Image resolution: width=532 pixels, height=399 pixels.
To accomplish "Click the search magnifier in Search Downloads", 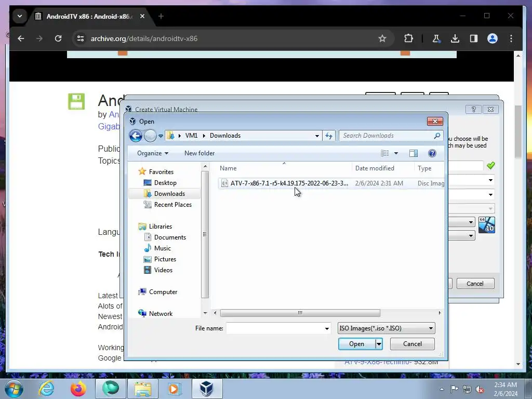I will pos(437,136).
